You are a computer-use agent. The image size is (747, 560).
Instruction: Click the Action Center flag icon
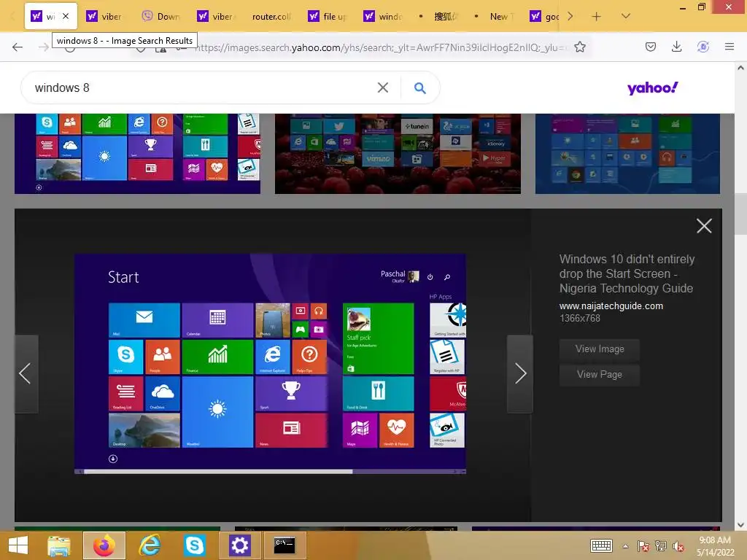(643, 546)
